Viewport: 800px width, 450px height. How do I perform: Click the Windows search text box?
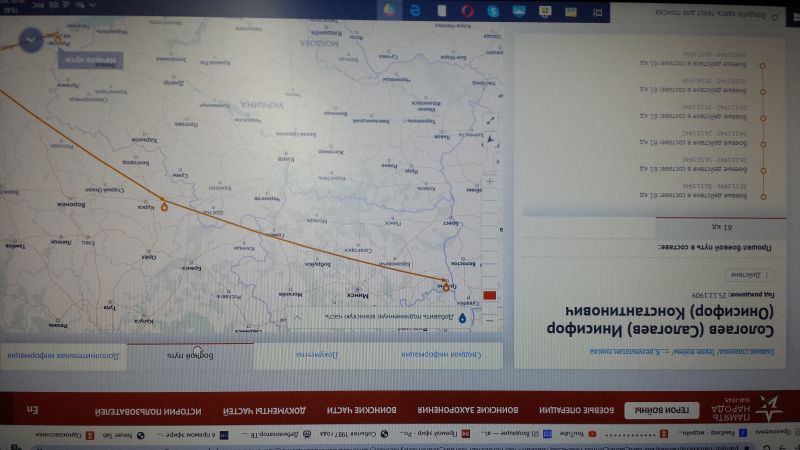699,13
